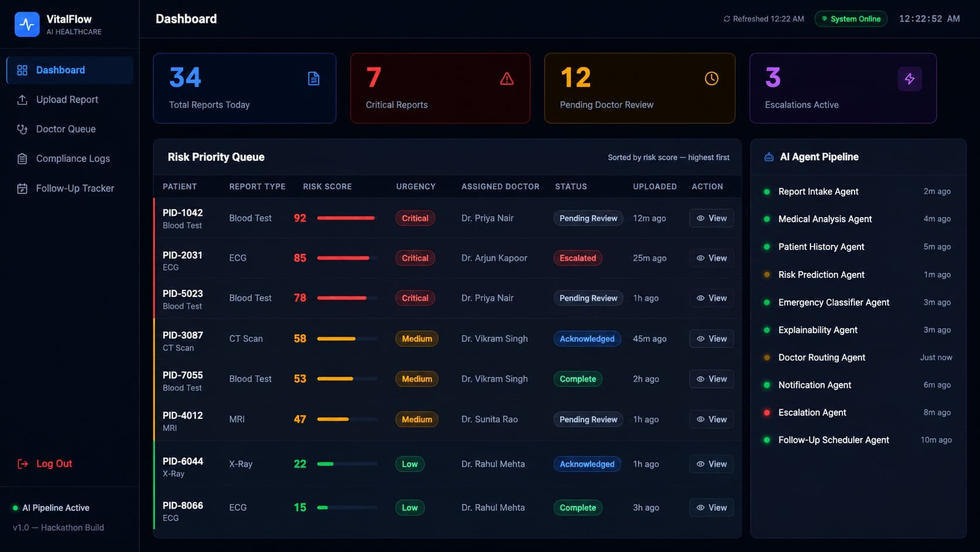View the report for PID-7055
This screenshot has height=552, width=980.
point(712,379)
